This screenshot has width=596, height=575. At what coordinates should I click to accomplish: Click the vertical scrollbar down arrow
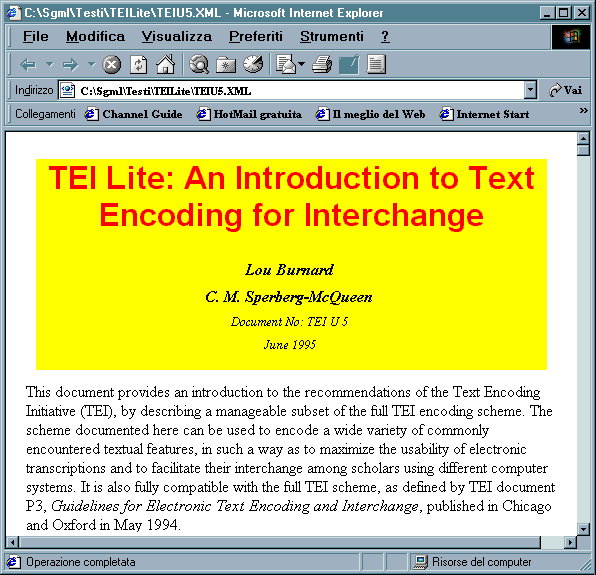pos(583,529)
